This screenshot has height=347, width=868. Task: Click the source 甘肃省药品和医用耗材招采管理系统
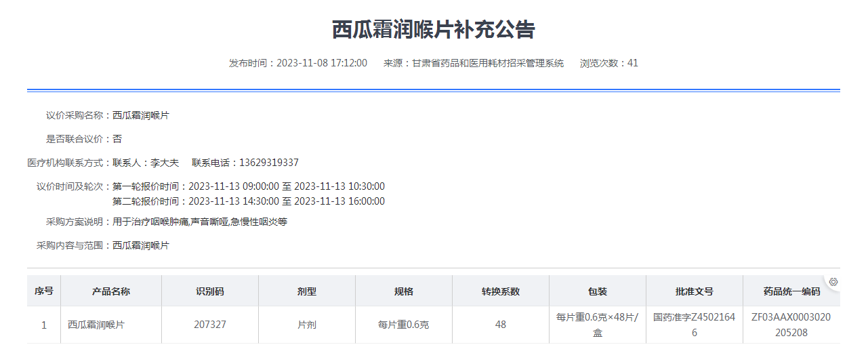(x=488, y=63)
